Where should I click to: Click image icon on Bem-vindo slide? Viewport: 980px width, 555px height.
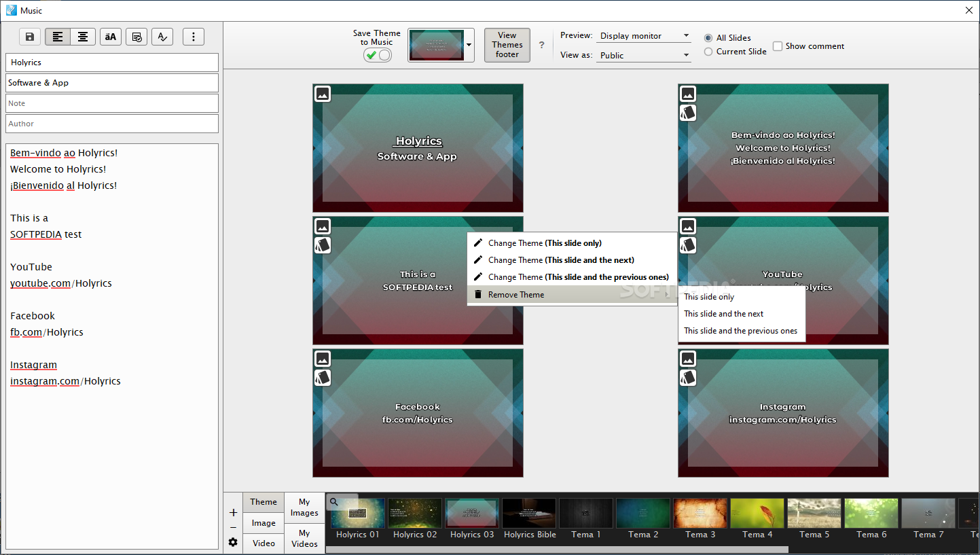point(688,94)
